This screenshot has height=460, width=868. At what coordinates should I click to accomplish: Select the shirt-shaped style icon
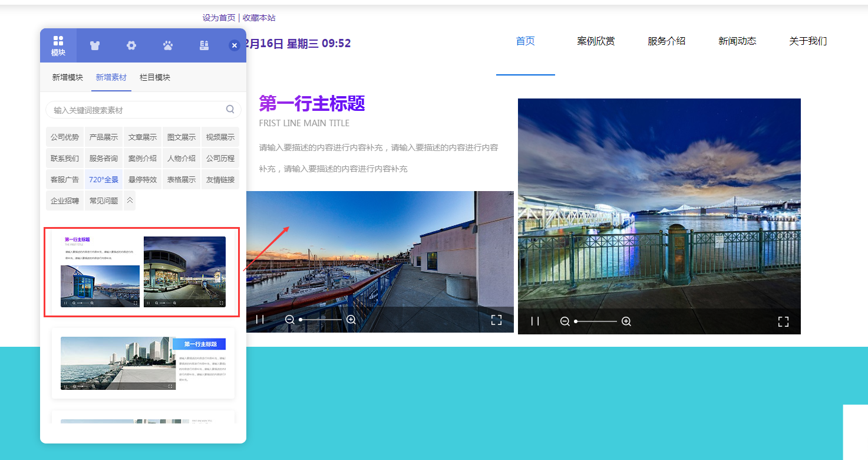point(95,45)
